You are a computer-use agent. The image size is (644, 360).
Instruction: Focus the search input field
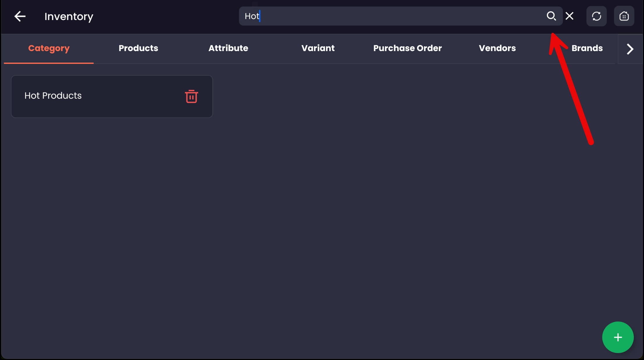pos(392,16)
